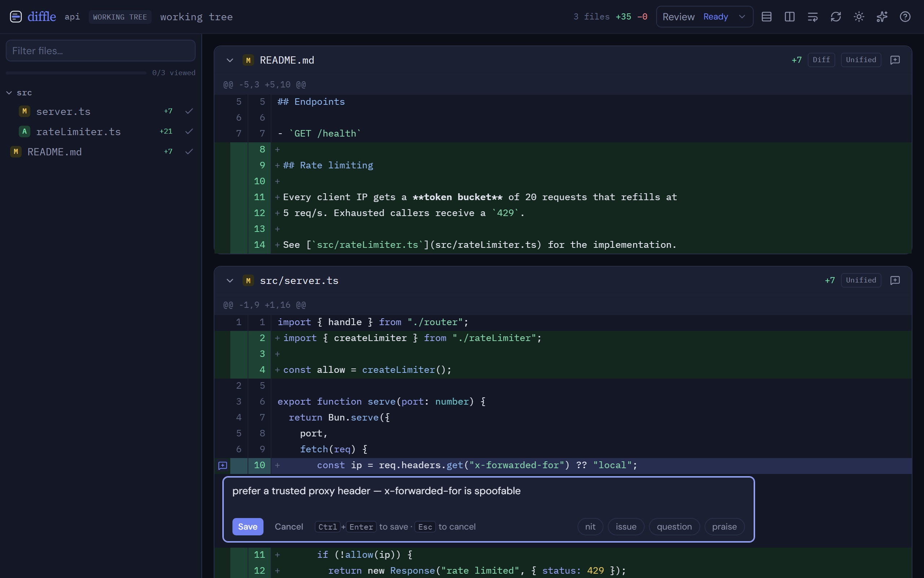This screenshot has height=578, width=924.
Task: Click the api repository name
Action: tap(72, 17)
